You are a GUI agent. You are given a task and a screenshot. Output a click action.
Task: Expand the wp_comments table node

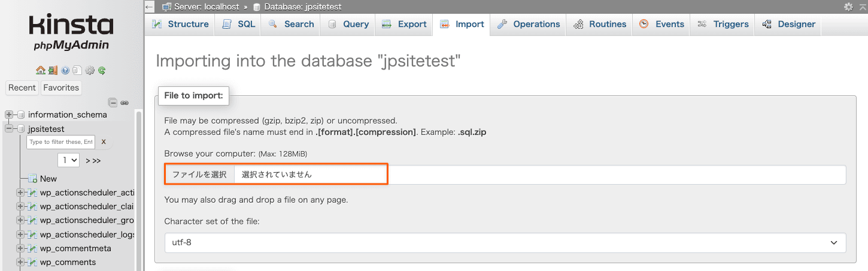21,262
